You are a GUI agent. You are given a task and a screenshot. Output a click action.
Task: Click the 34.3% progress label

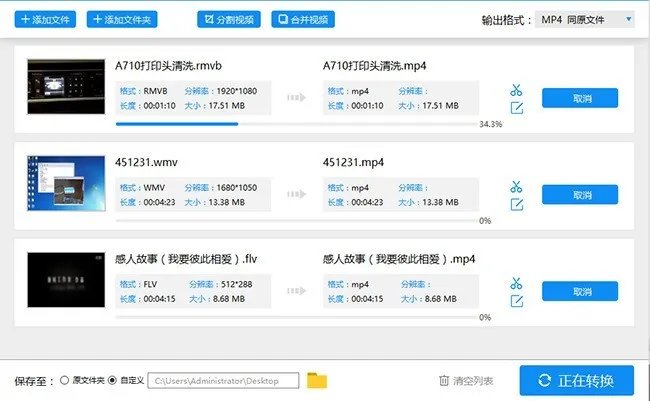click(x=491, y=124)
